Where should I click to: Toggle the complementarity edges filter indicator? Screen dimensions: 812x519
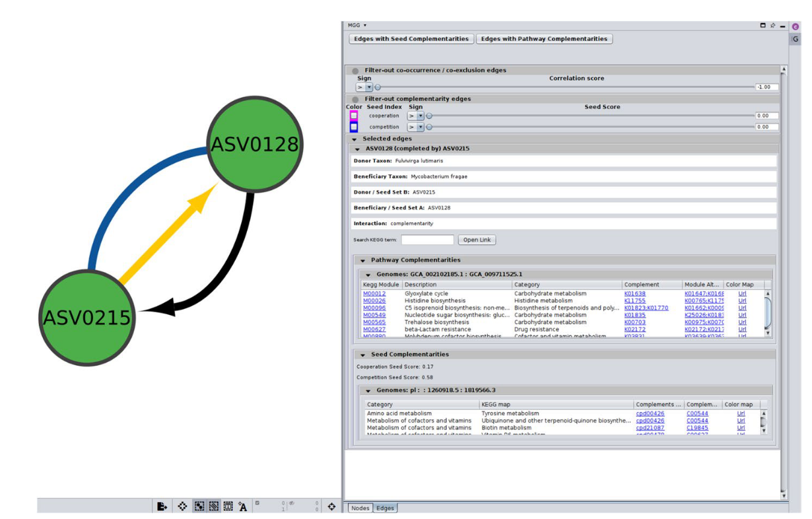tap(356, 99)
